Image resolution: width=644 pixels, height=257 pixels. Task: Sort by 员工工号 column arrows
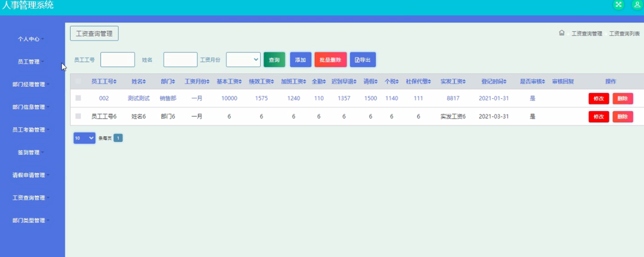pyautogui.click(x=115, y=82)
